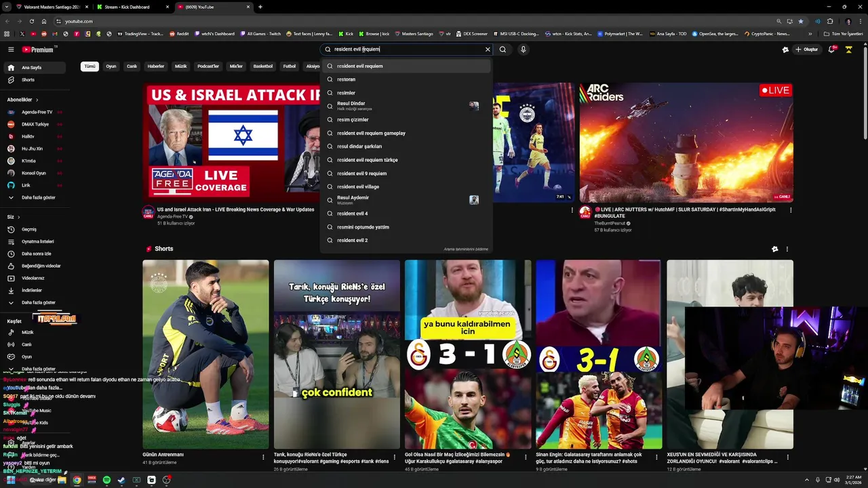Start voice search with the microphone

pyautogui.click(x=523, y=49)
